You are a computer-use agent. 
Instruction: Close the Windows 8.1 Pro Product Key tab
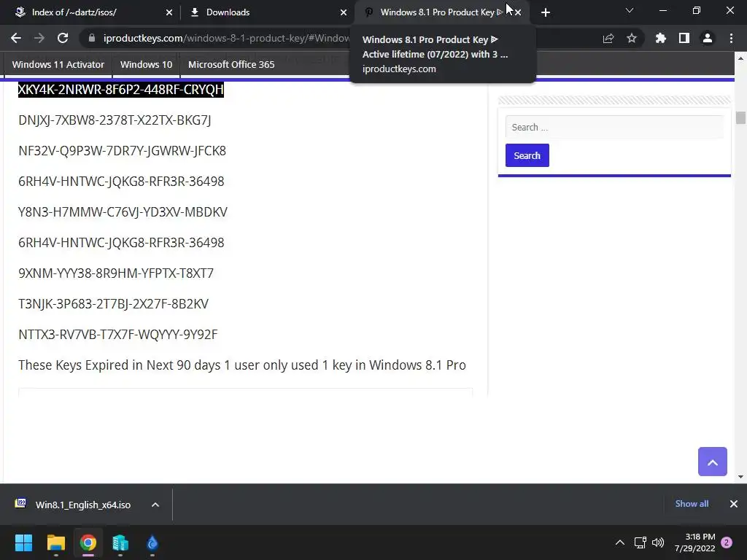[518, 12]
